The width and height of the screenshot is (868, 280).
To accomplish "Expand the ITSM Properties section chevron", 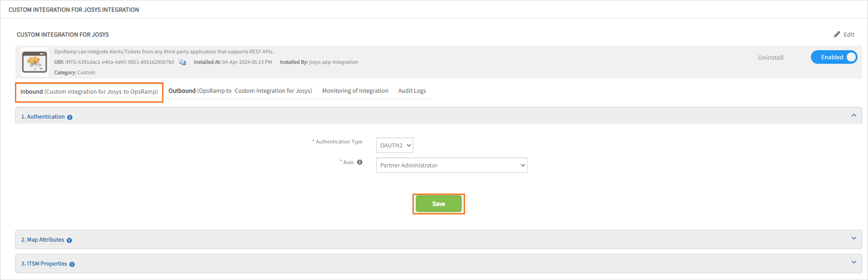I will 854,262.
